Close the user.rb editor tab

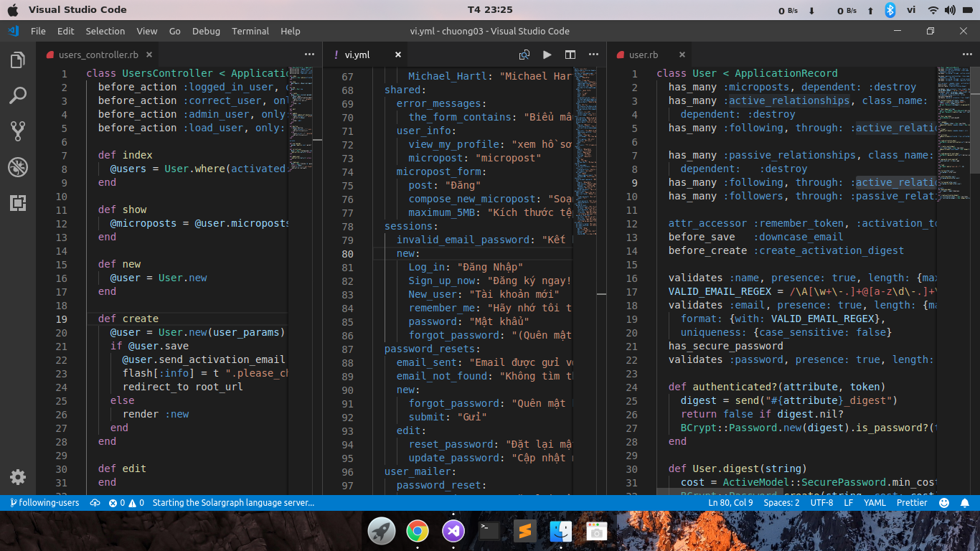pyautogui.click(x=682, y=55)
